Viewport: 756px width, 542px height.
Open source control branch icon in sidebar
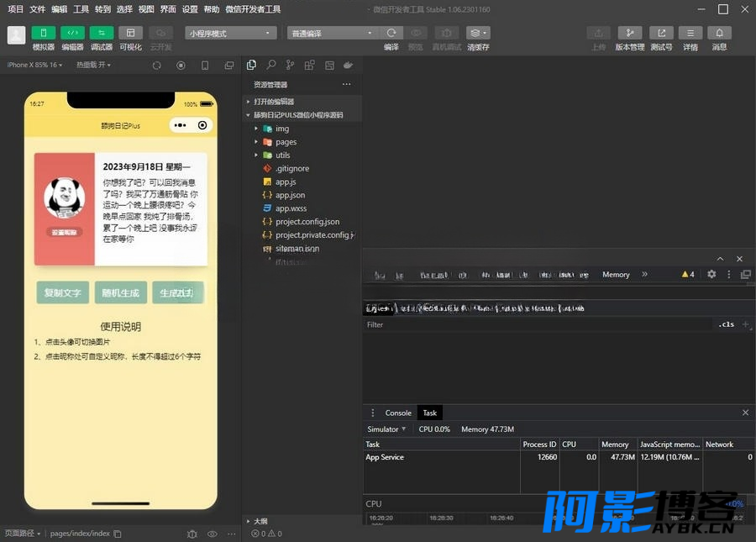pos(290,65)
